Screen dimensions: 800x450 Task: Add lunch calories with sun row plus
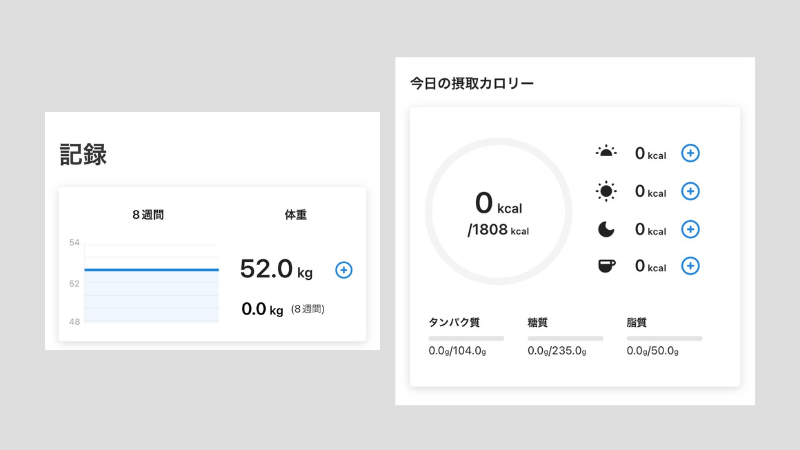coord(690,191)
